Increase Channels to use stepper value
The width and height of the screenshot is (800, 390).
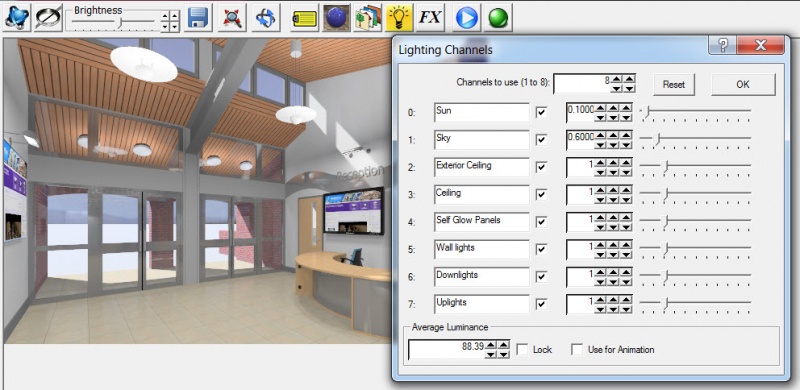[x=617, y=79]
